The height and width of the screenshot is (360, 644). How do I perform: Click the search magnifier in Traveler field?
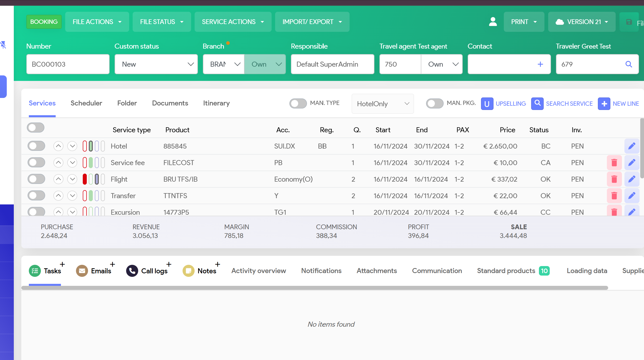point(628,64)
